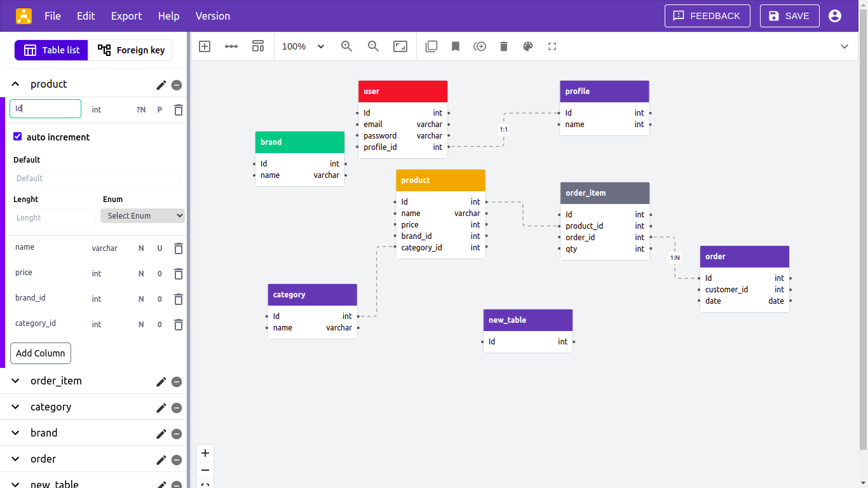Expand the category table section
The height and width of the screenshot is (488, 868).
point(16,407)
